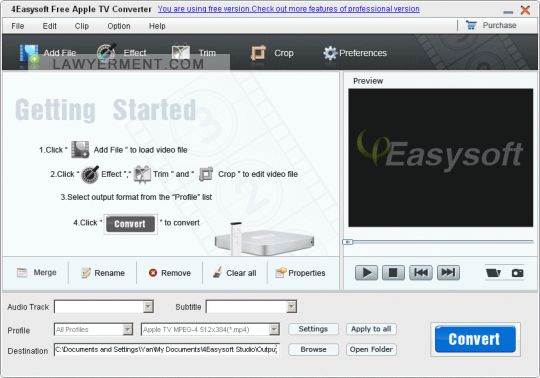Click the Clear all button

[x=235, y=273]
